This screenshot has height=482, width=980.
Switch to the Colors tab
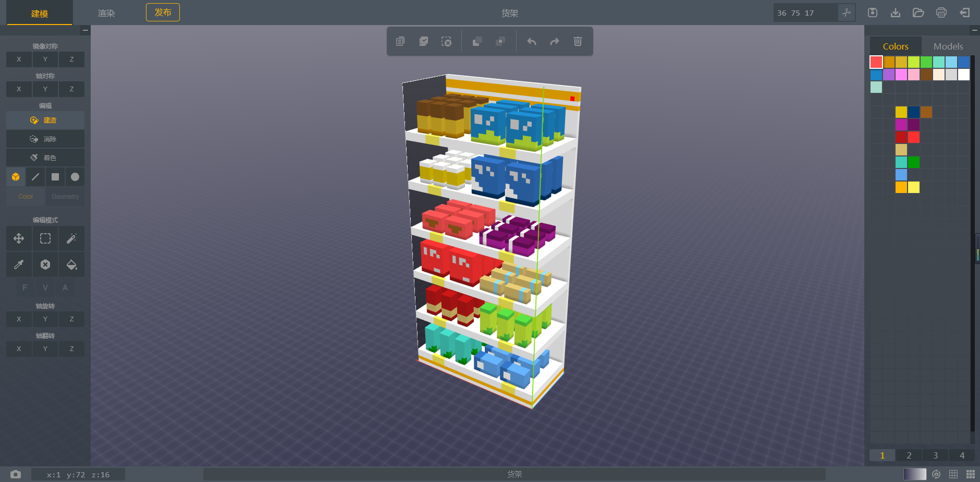(x=896, y=46)
